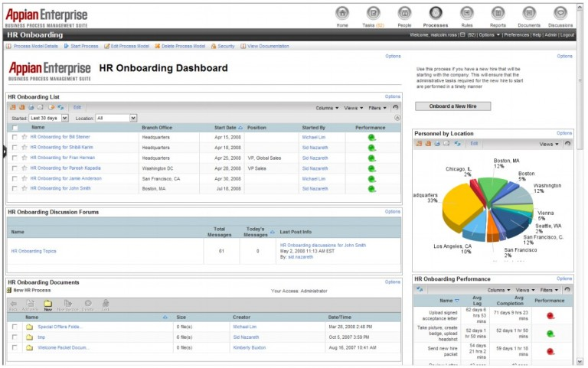Open the Options dropdown in header bar
588x368 pixels.
489,35
